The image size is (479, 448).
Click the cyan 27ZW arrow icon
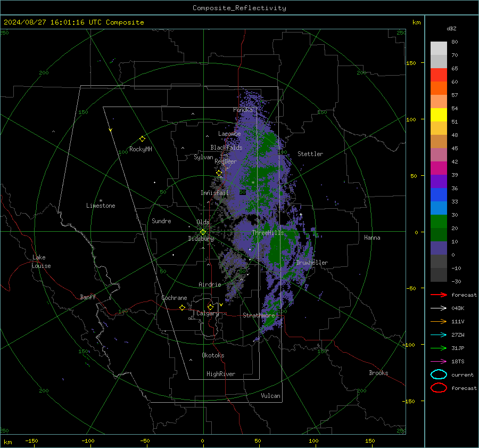coord(439,335)
